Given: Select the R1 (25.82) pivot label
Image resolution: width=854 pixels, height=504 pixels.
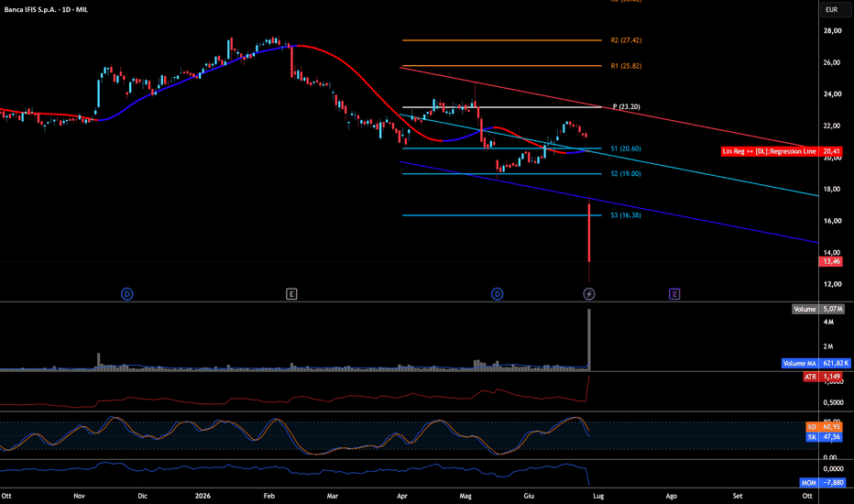Looking at the screenshot, I should (626, 66).
